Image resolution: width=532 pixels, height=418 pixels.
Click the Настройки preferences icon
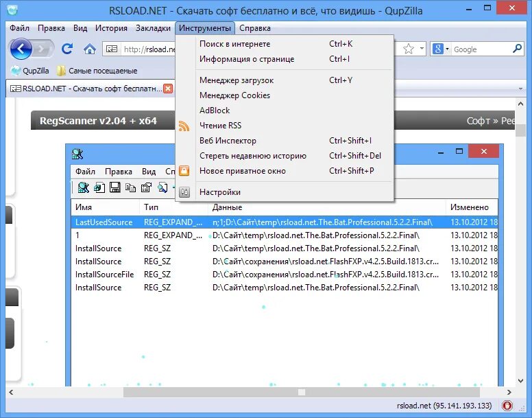point(184,192)
